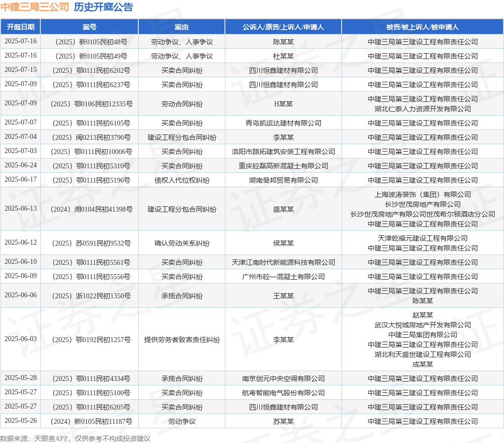Click date 2025-07-15

pyautogui.click(x=21, y=69)
